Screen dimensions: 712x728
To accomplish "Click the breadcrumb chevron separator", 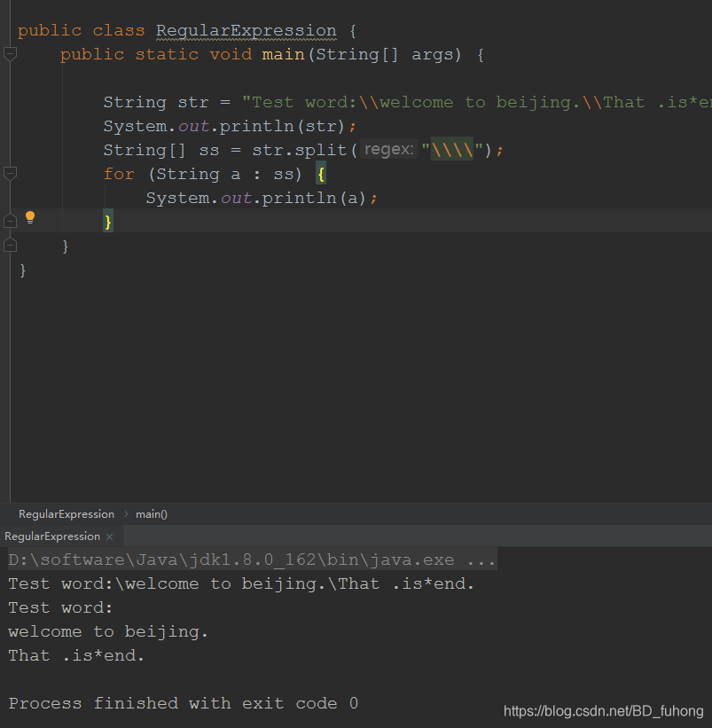I will click(x=126, y=514).
